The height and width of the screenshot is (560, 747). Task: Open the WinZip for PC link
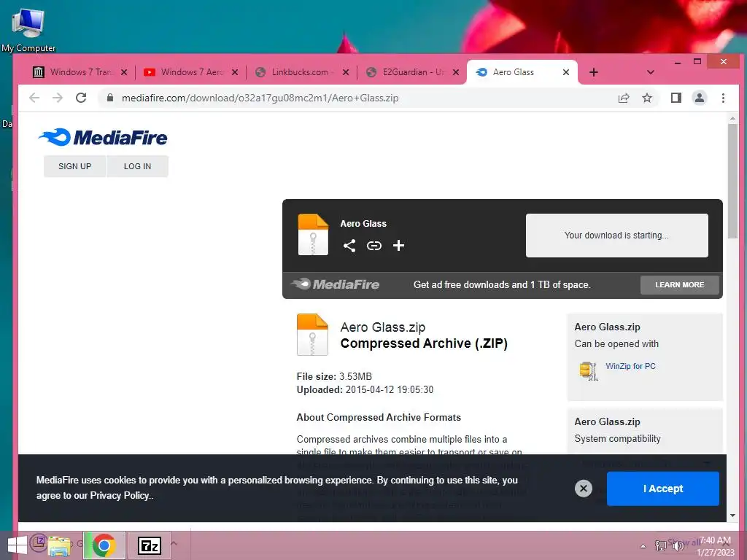pyautogui.click(x=630, y=366)
